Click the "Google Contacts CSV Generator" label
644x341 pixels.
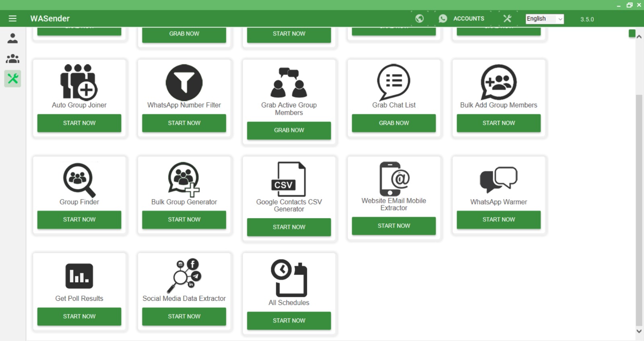click(x=289, y=205)
